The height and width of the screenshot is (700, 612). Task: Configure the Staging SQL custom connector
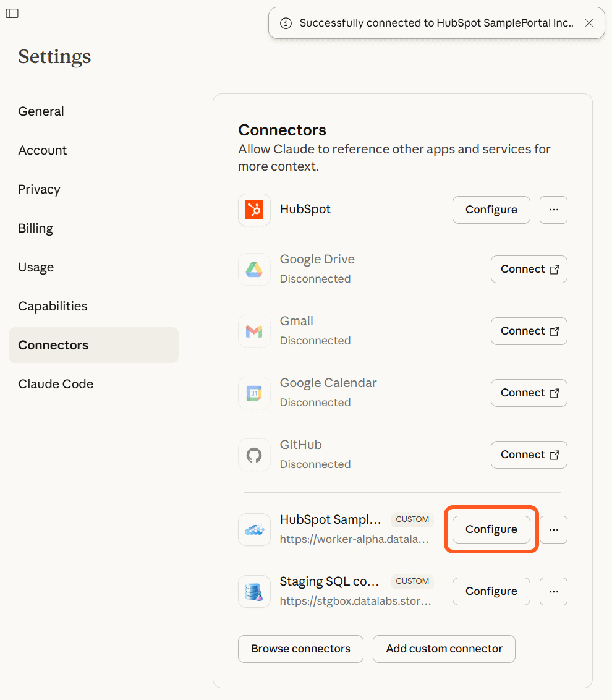coord(491,592)
